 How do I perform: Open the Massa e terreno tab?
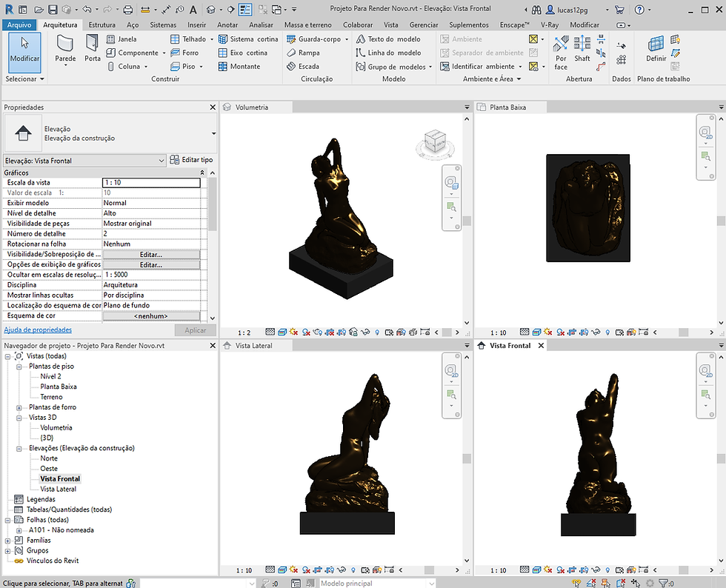[308, 24]
